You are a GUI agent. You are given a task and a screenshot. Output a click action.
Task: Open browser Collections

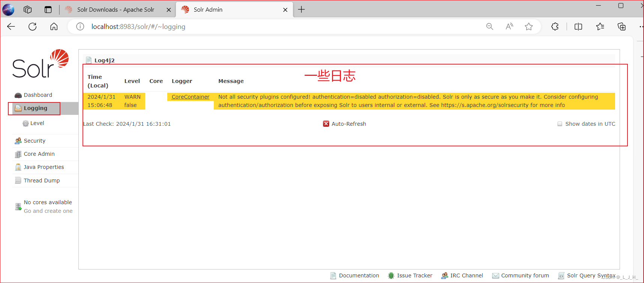point(621,27)
